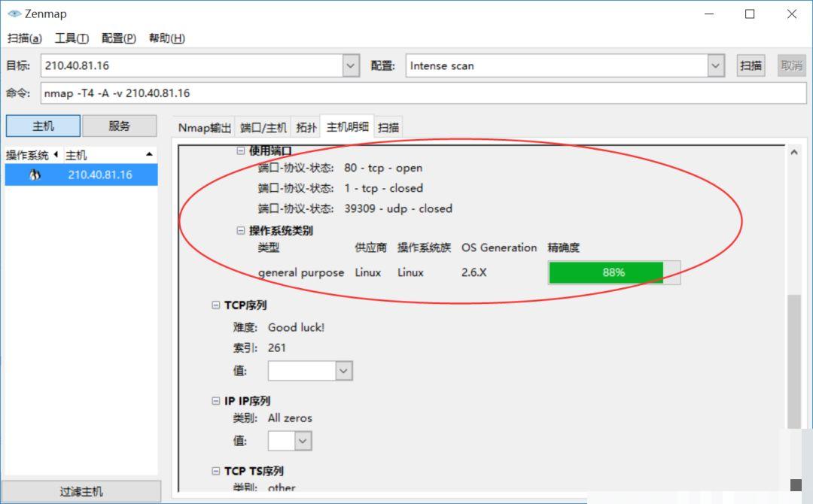The height and width of the screenshot is (504, 813).
Task: Click the index value 261
Action: [x=277, y=348]
